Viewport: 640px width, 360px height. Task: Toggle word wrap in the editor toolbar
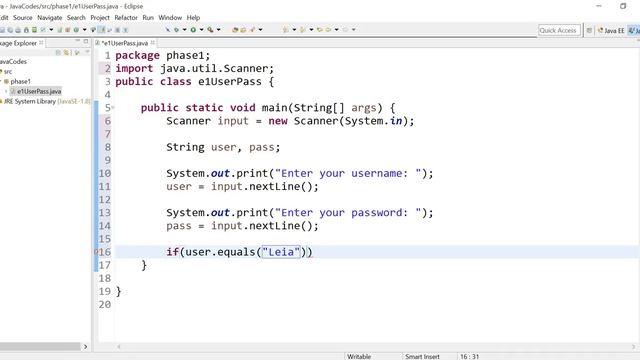coord(109,30)
